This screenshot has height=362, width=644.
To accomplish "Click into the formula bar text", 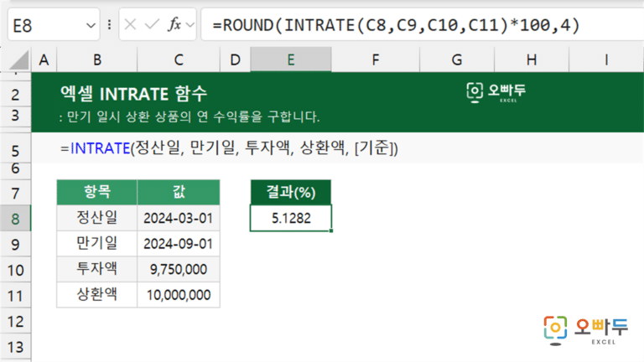I will (423, 24).
